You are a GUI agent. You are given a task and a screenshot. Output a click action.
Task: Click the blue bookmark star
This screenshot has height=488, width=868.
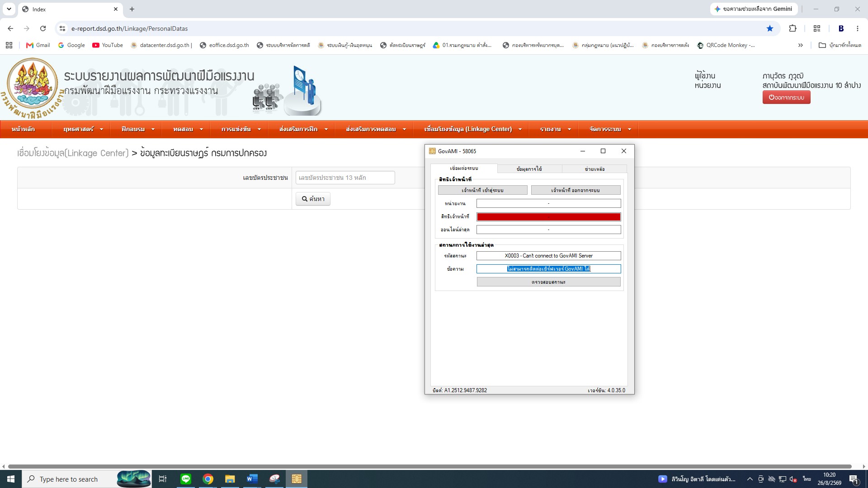tap(770, 28)
